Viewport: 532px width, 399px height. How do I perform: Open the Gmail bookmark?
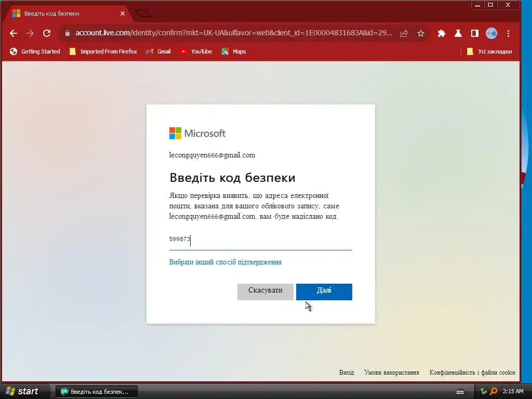(158, 51)
